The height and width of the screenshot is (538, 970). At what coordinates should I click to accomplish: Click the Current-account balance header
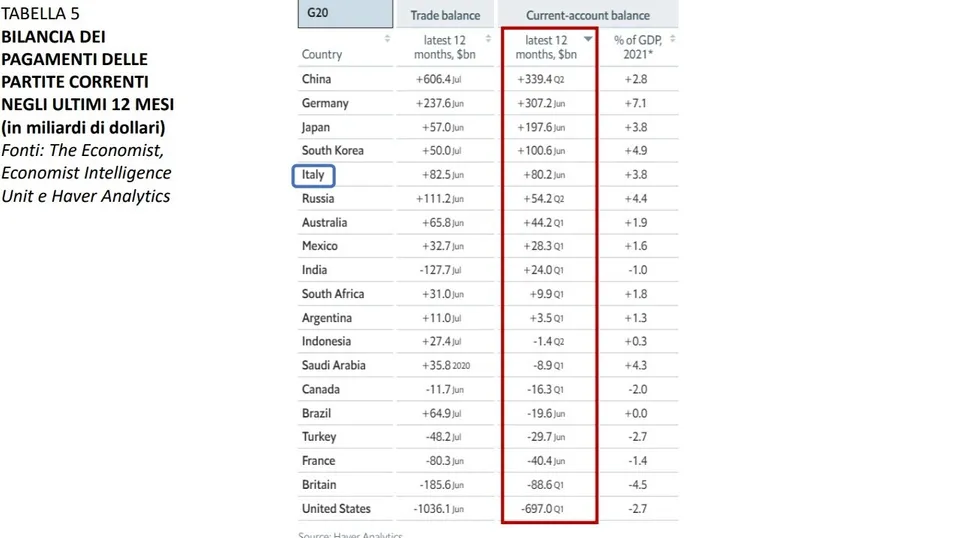tap(588, 15)
